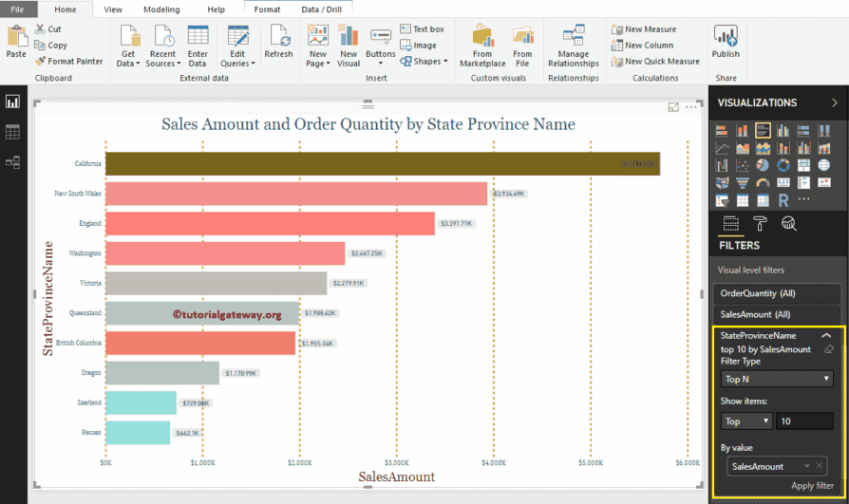Switch to the Data view in the left sidebar
Viewport: 849px width, 504px height.
[13, 132]
